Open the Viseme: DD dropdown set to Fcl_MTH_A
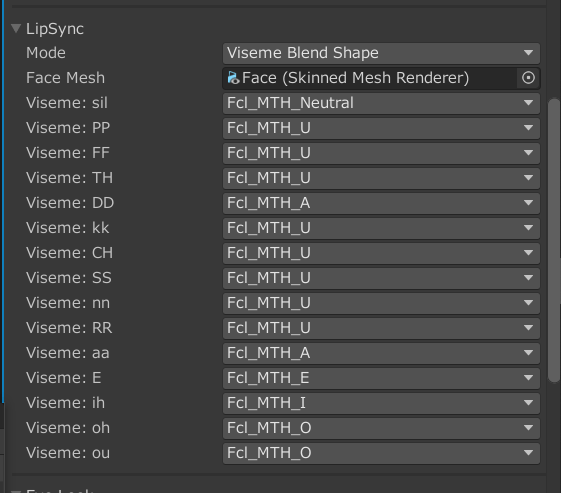Image resolution: width=561 pixels, height=493 pixels. click(381, 203)
